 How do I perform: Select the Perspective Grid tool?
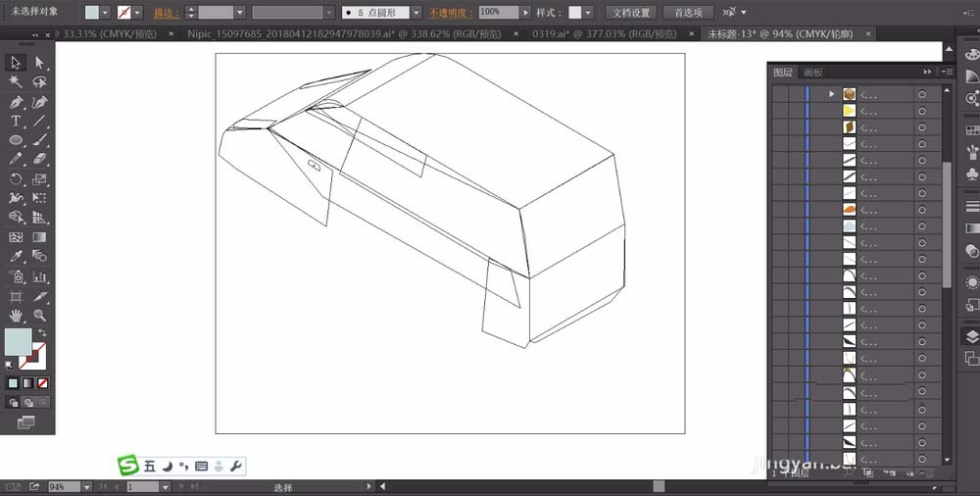click(x=39, y=218)
